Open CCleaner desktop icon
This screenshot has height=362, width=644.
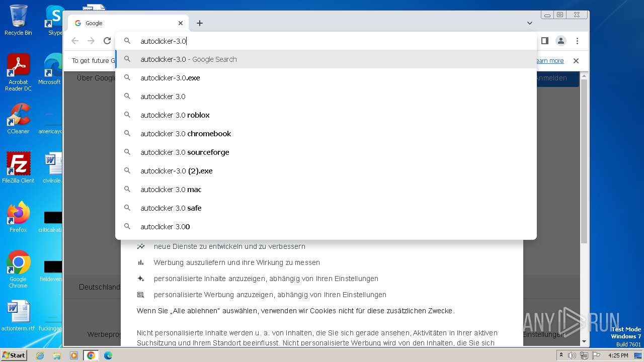click(18, 119)
